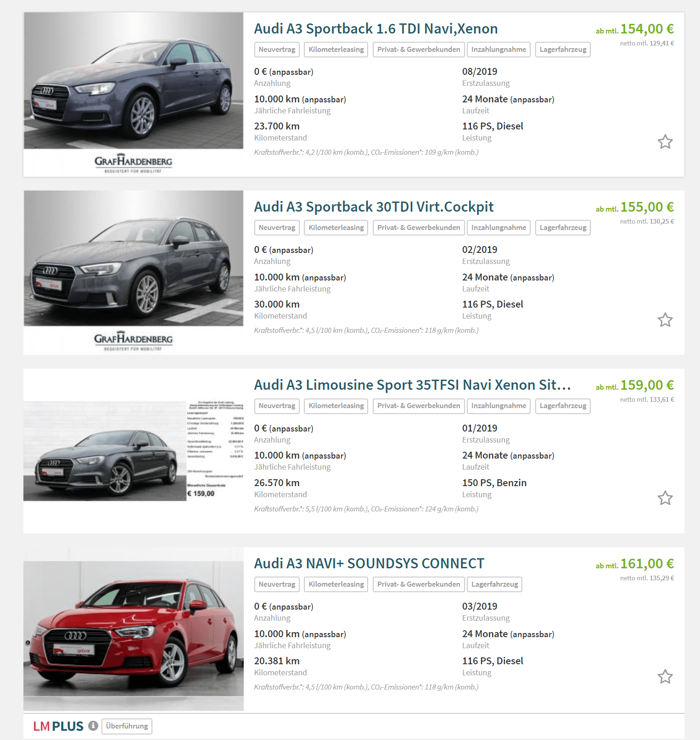This screenshot has width=700, height=740.
Task: Click Neuvertrag tag on 1.6 TDI listing
Action: point(277,50)
